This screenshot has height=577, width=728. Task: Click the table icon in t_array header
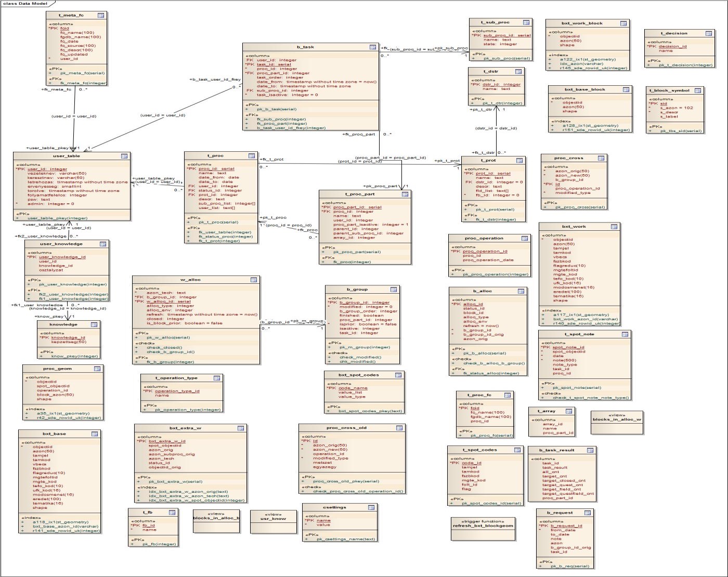coord(568,411)
